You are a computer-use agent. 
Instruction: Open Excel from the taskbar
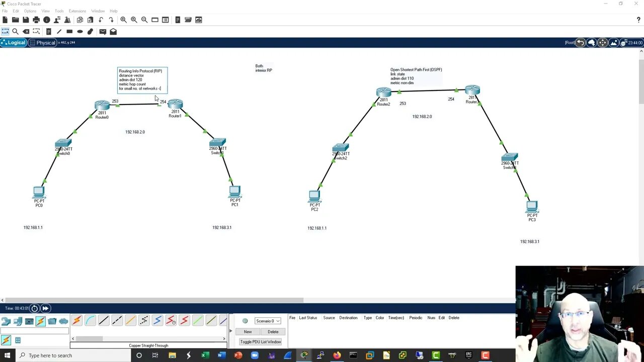205,355
